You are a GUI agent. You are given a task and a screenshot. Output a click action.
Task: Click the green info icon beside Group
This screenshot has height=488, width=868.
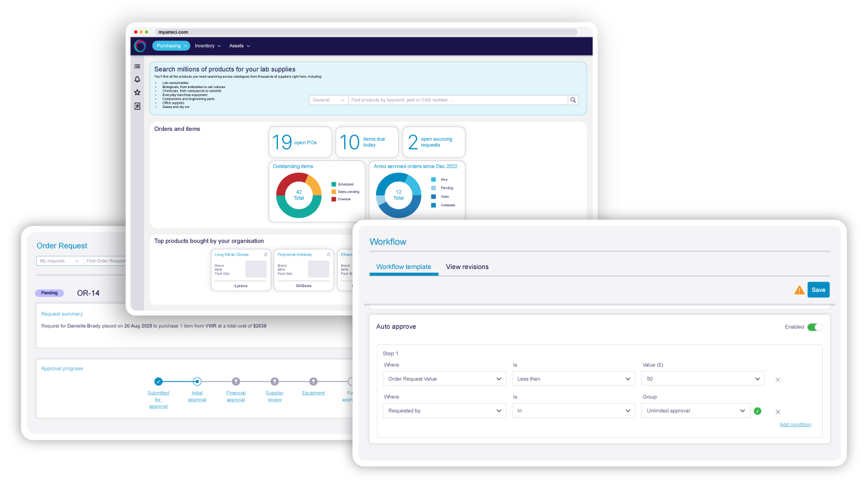click(758, 411)
